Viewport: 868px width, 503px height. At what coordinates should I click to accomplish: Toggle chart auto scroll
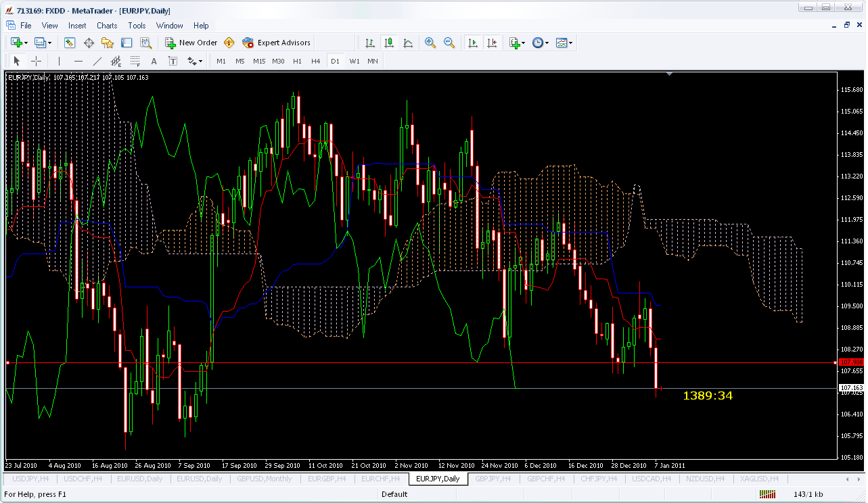click(x=473, y=43)
